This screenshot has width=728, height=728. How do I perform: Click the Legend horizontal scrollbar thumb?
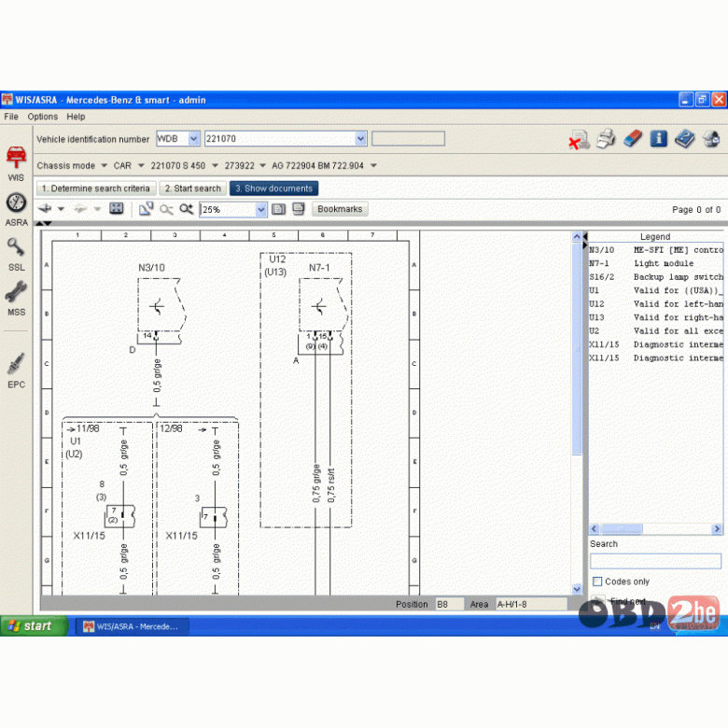point(622,529)
